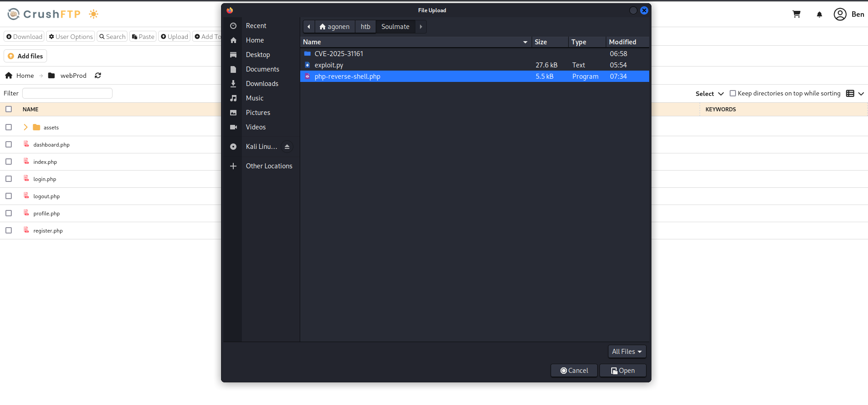This screenshot has width=868, height=405.
Task: Check the select-all checkbox in NAME header
Action: pyautogui.click(x=9, y=109)
